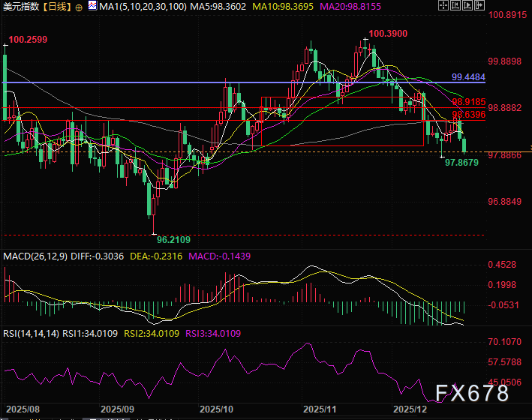Click the 2025/12 date on time axis

[x=410, y=410]
